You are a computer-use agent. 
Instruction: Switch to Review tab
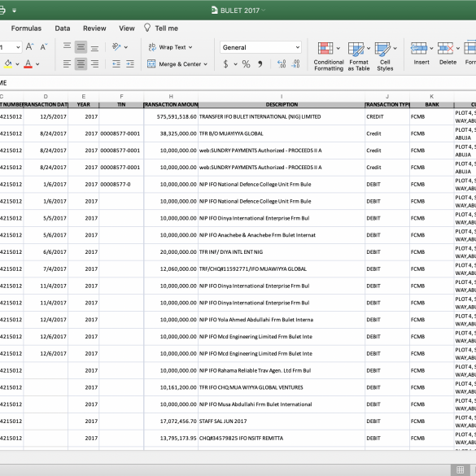(x=94, y=28)
